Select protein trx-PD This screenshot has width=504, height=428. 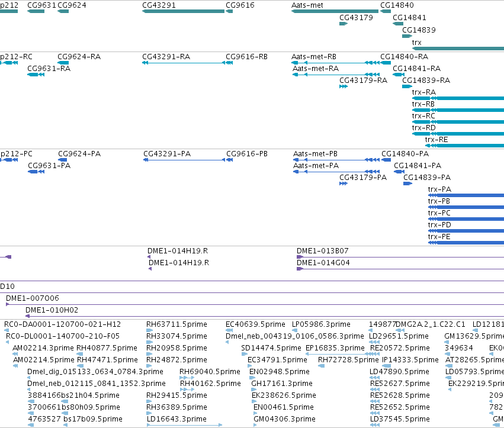pos(439,225)
